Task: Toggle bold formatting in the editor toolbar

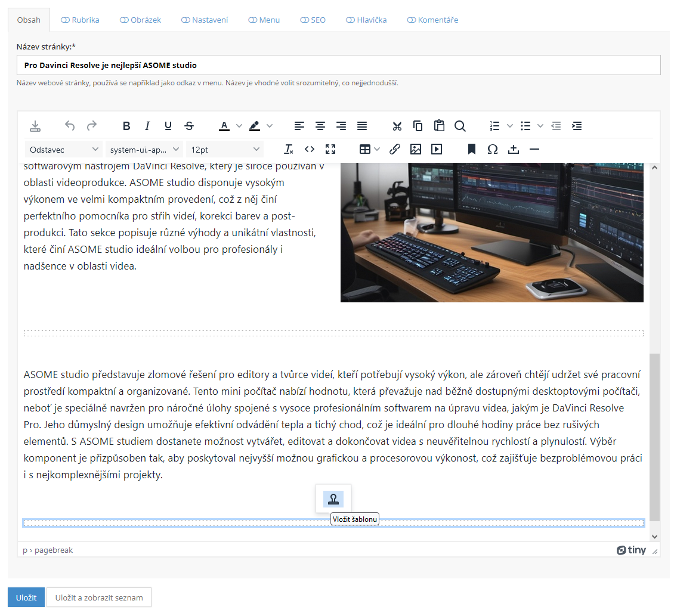Action: point(126,126)
